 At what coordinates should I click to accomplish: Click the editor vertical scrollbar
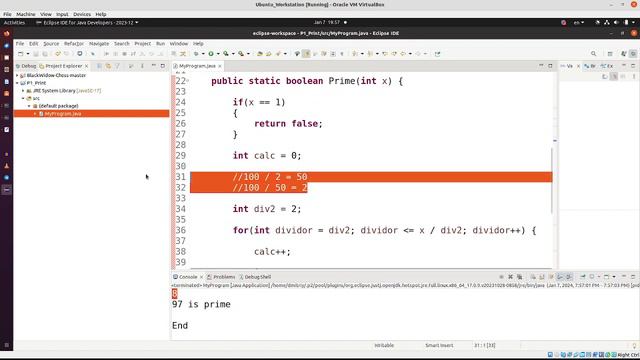(x=552, y=180)
